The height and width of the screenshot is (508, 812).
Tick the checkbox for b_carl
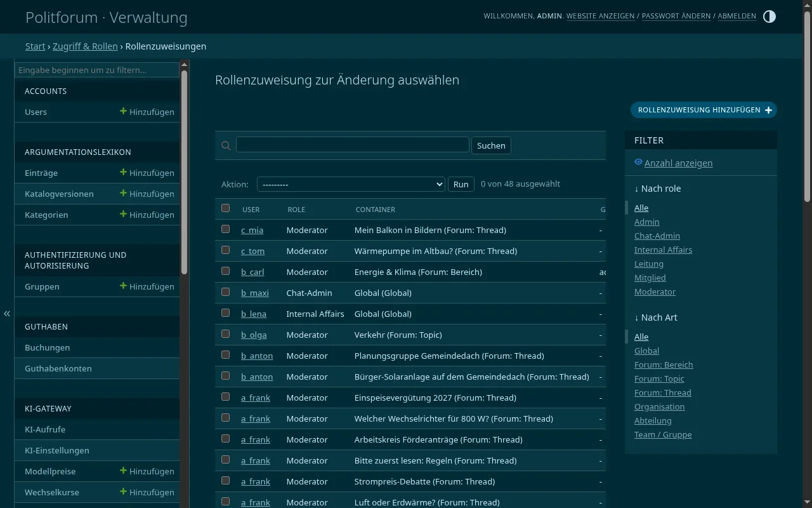(225, 271)
